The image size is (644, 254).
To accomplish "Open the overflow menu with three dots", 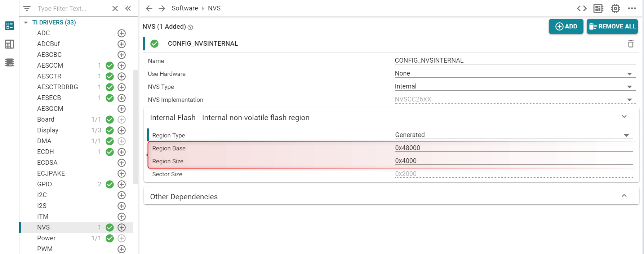I will [632, 8].
